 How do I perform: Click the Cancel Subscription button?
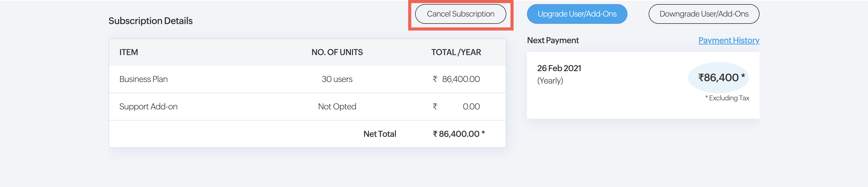460,14
